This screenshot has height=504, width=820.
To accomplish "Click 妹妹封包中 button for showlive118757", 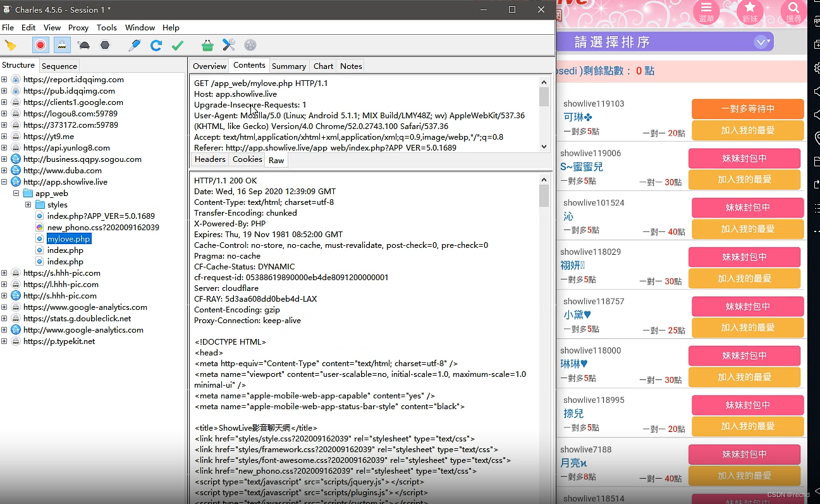I will pyautogui.click(x=748, y=306).
